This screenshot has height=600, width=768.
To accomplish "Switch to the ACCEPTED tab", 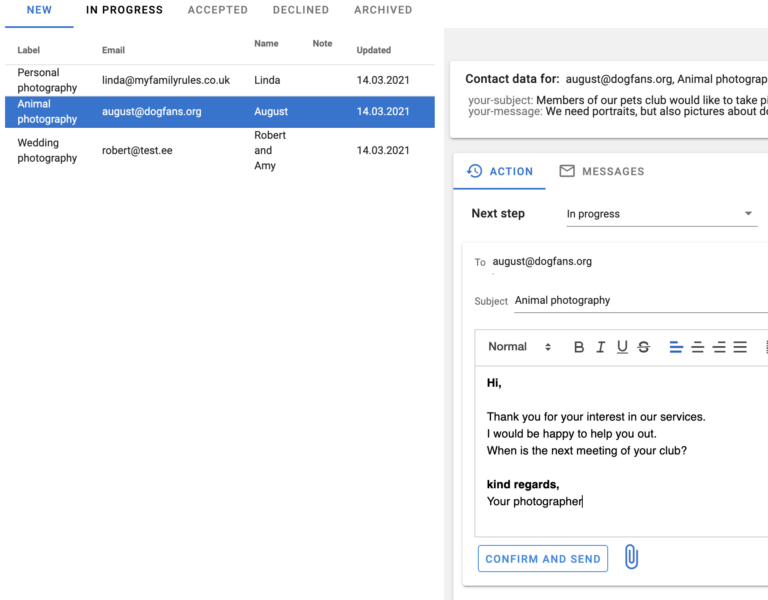I will coord(217,10).
